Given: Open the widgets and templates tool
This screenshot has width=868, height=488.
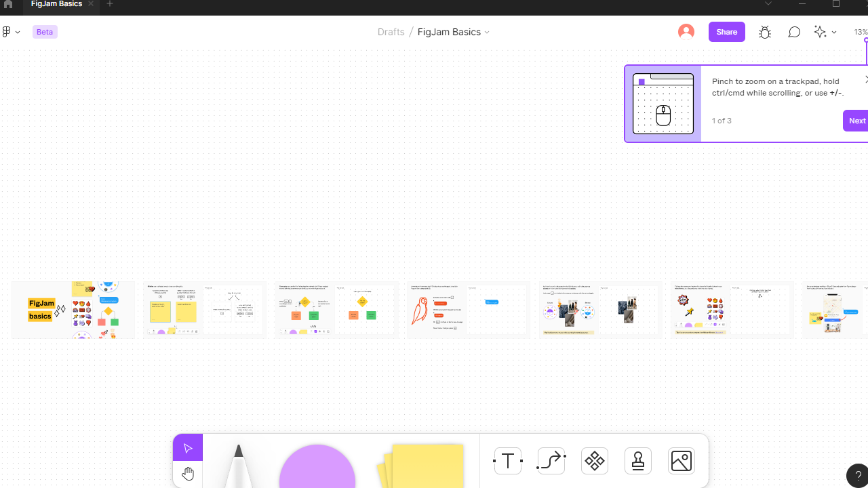Looking at the screenshot, I should 595,461.
